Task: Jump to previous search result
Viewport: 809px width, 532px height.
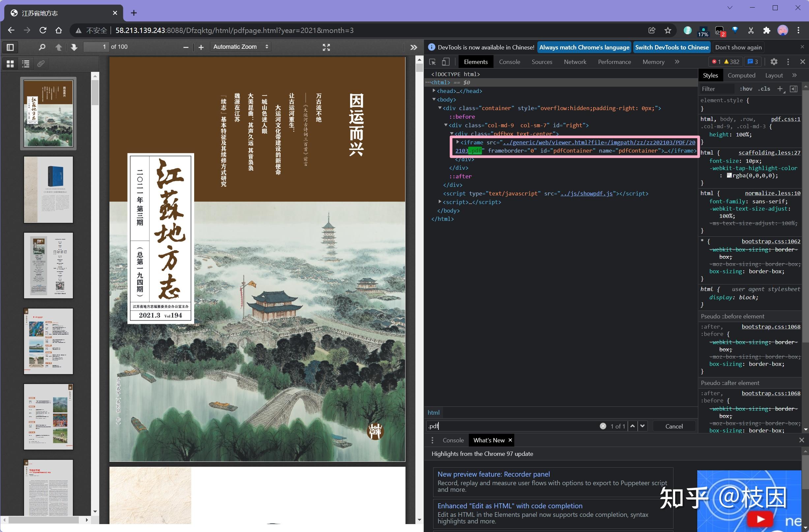Action: click(x=632, y=426)
